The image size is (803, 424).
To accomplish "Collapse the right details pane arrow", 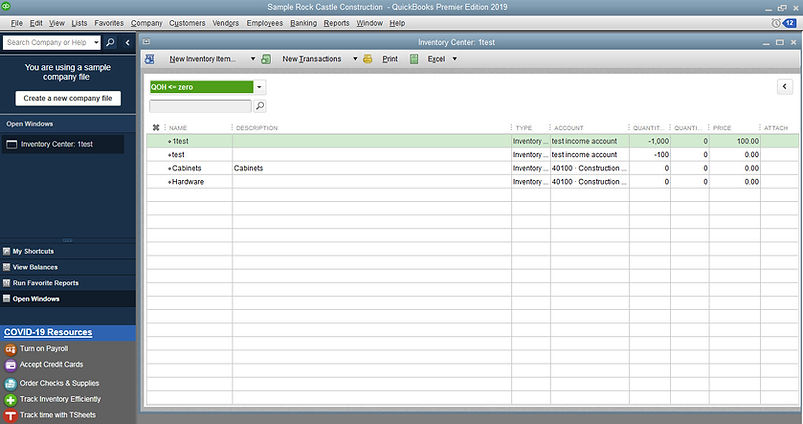I will 785,87.
